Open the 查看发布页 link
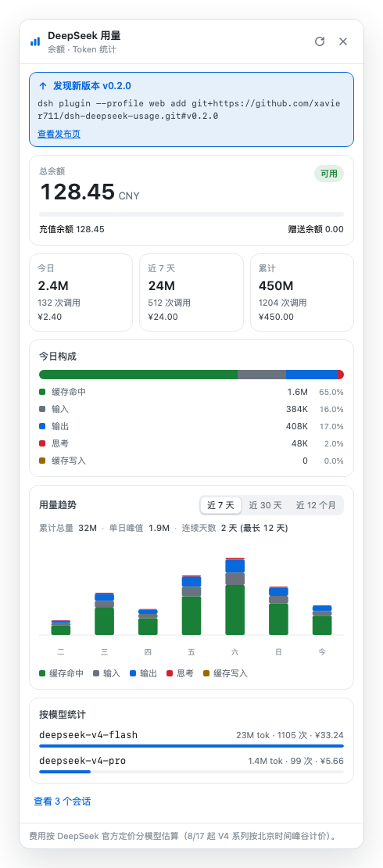The image size is (383, 868). coord(59,134)
